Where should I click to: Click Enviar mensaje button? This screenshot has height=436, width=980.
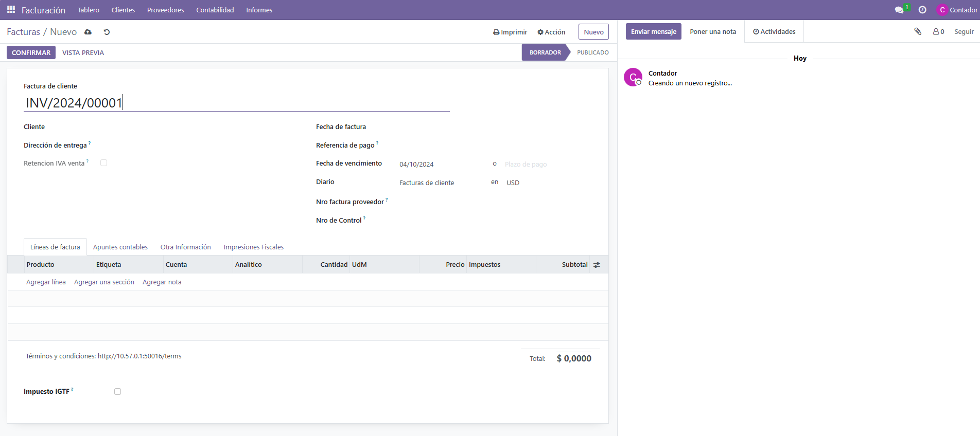point(654,31)
